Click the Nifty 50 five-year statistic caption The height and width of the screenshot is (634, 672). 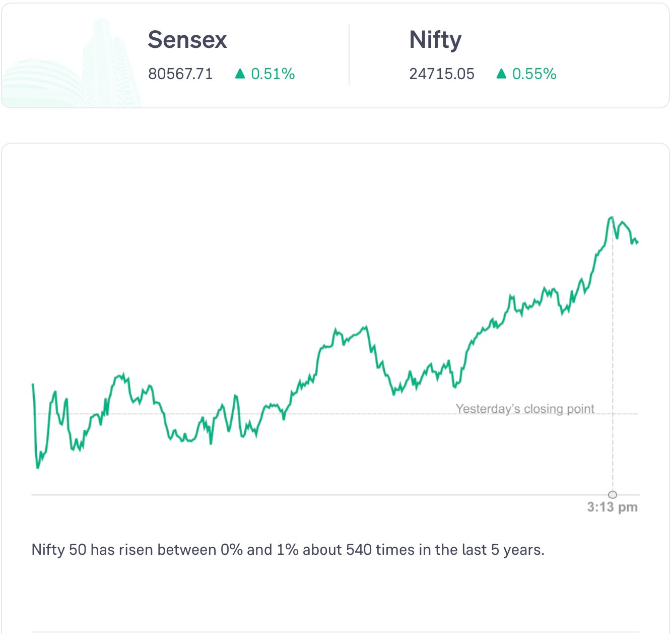(288, 549)
